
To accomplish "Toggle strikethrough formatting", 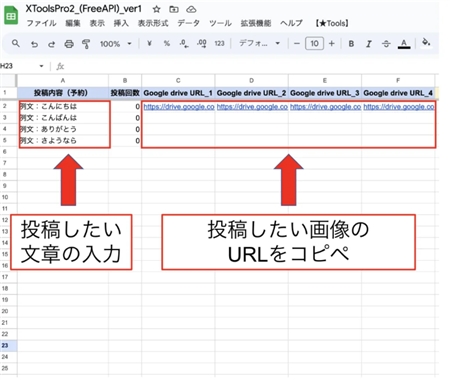I will tap(386, 44).
